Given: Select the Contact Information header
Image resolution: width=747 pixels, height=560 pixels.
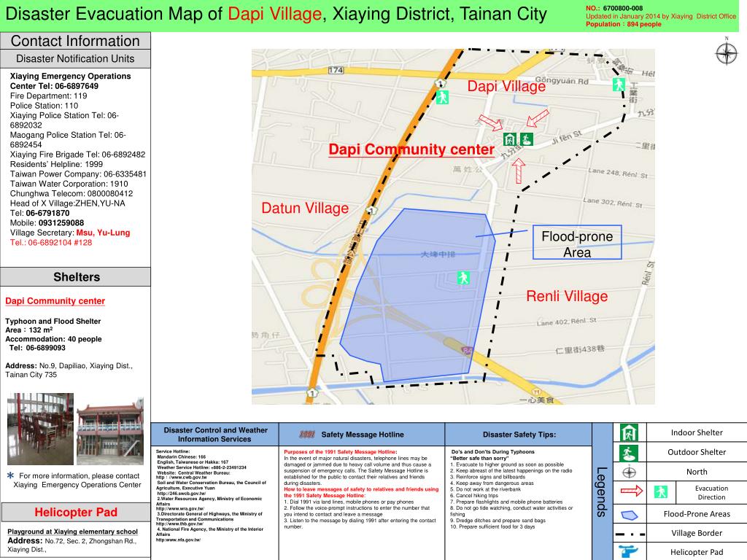Looking at the screenshot, I should [x=75, y=41].
